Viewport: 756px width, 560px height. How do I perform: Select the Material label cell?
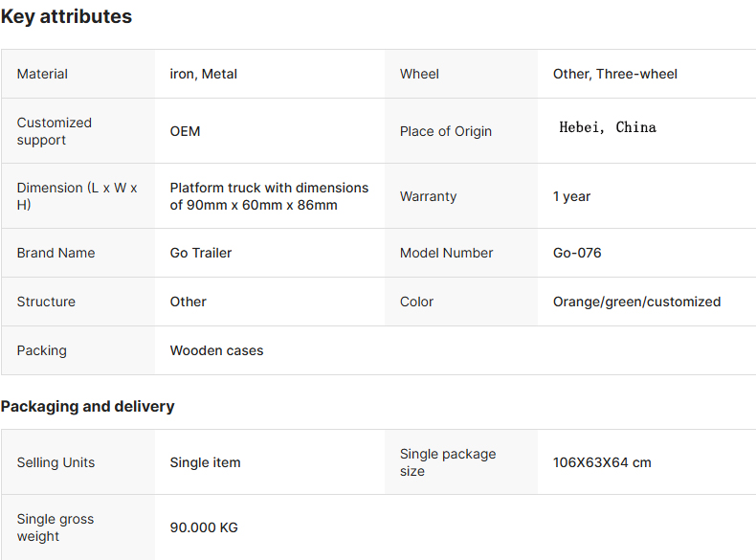pyautogui.click(x=78, y=74)
